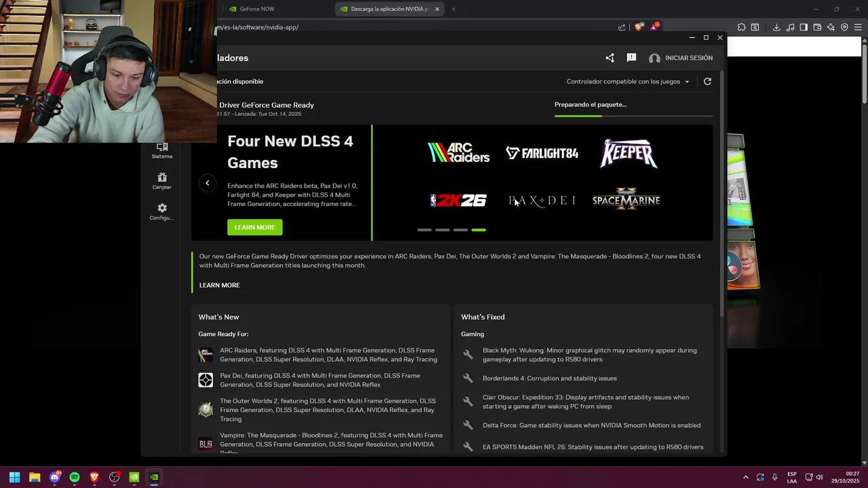The width and height of the screenshot is (868, 488).
Task: Open the browser hamburger main menu
Action: (x=858, y=27)
